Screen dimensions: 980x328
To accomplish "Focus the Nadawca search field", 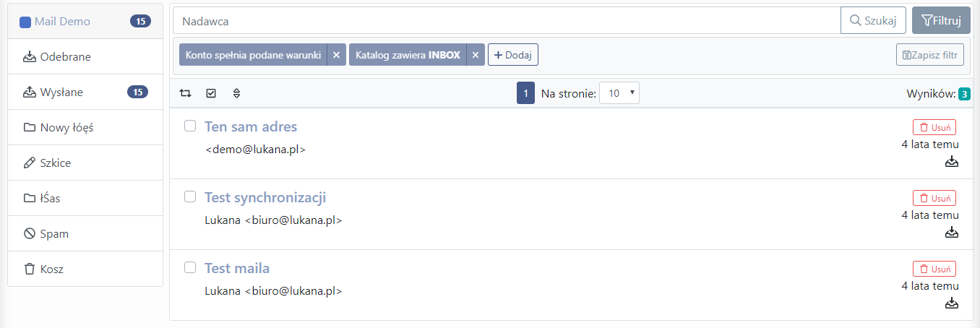I will [x=507, y=21].
